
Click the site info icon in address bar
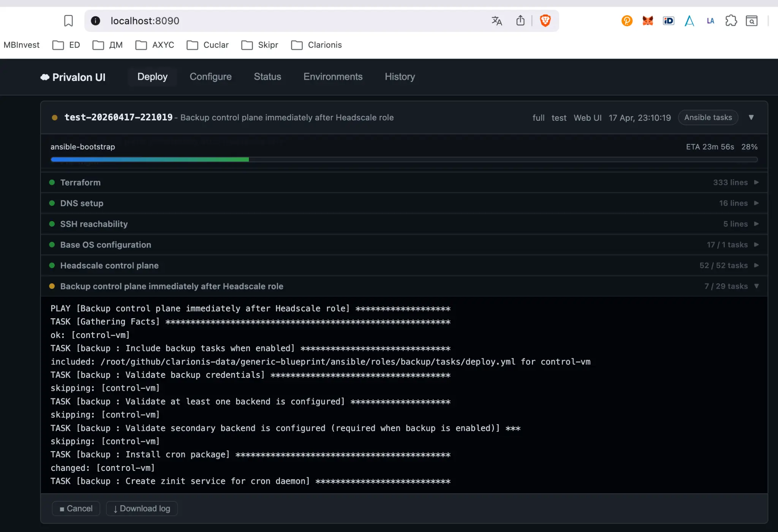tap(95, 21)
